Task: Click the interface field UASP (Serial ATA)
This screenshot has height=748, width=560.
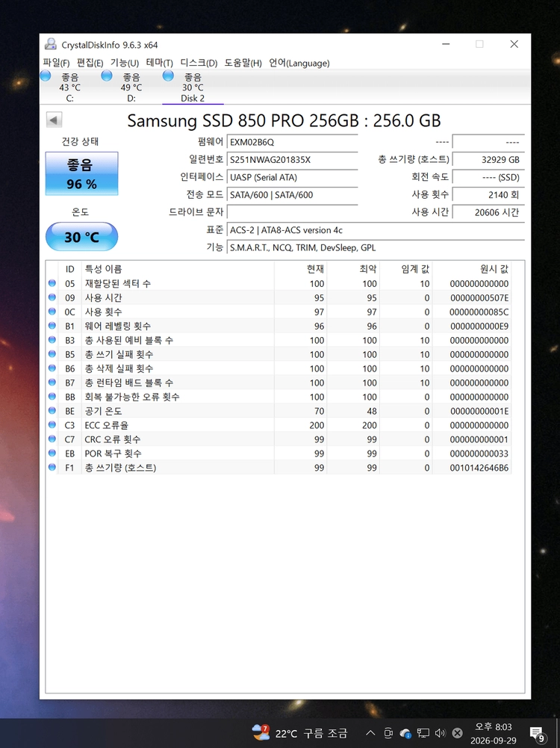Action: [292, 177]
